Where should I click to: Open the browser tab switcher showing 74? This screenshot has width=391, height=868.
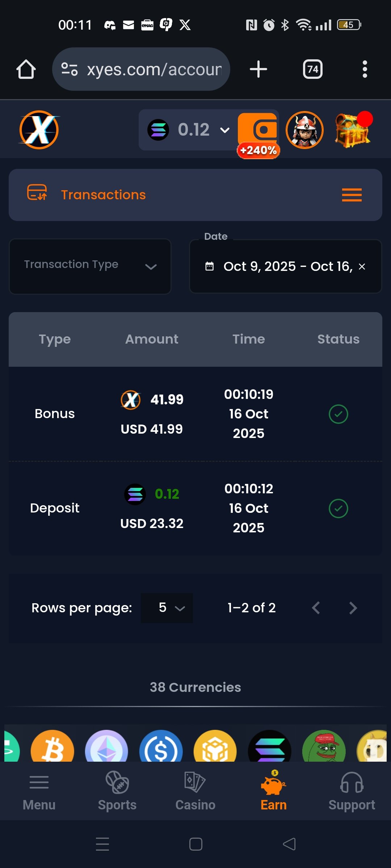click(313, 69)
